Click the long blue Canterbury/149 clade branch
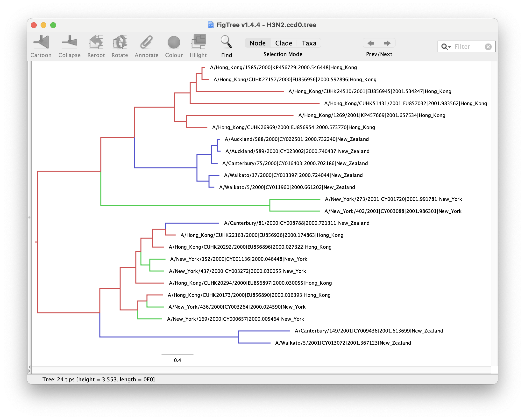Screen dimensions: 525x420 [x=169, y=337]
